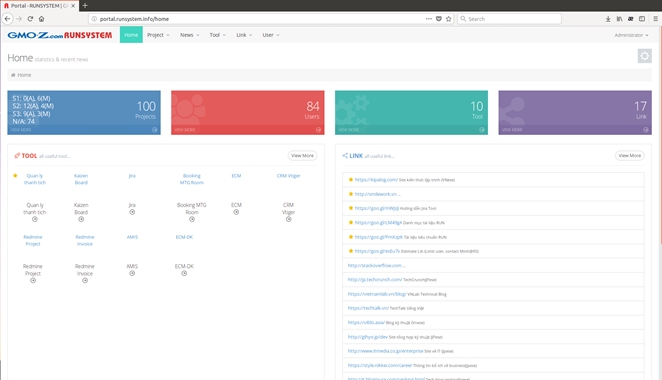Click the Home breadcrumb link
This screenshot has height=380, width=662.
(24, 75)
